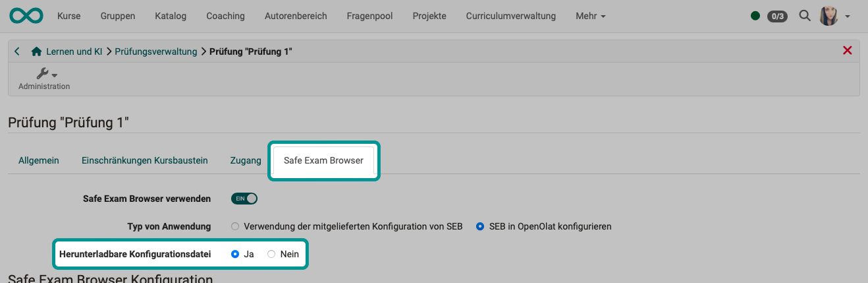
Task: Select SEB in OpenOlat konfigurieren option
Action: [x=480, y=226]
